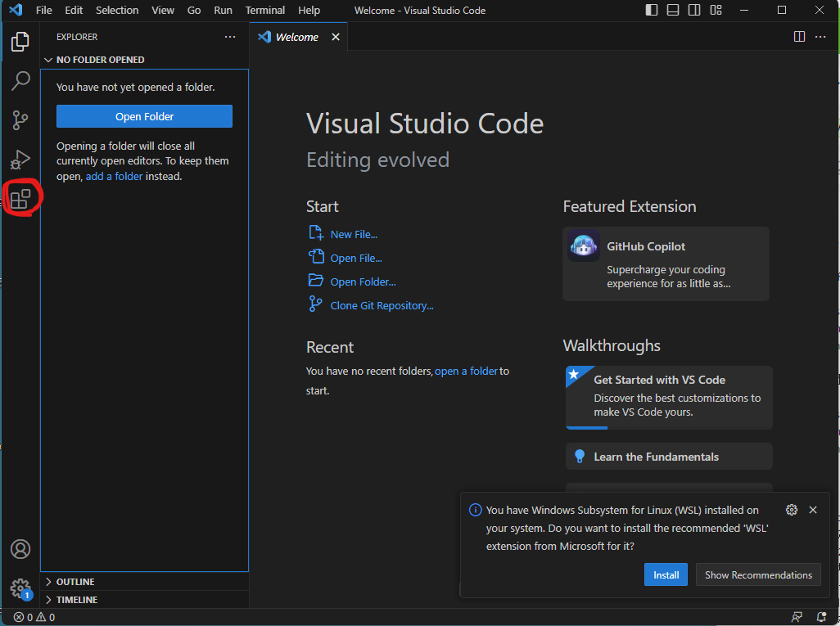Toggle the primary side bar layout icon
The image size is (840, 626).
coord(652,10)
